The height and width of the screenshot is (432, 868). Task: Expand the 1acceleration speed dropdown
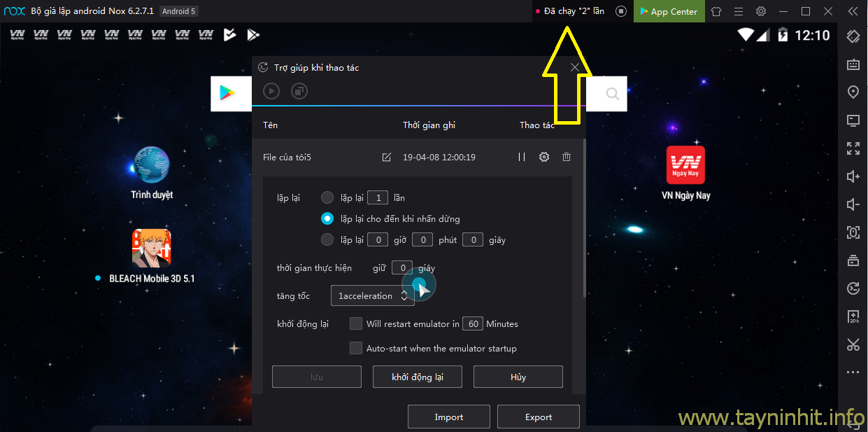(372, 296)
